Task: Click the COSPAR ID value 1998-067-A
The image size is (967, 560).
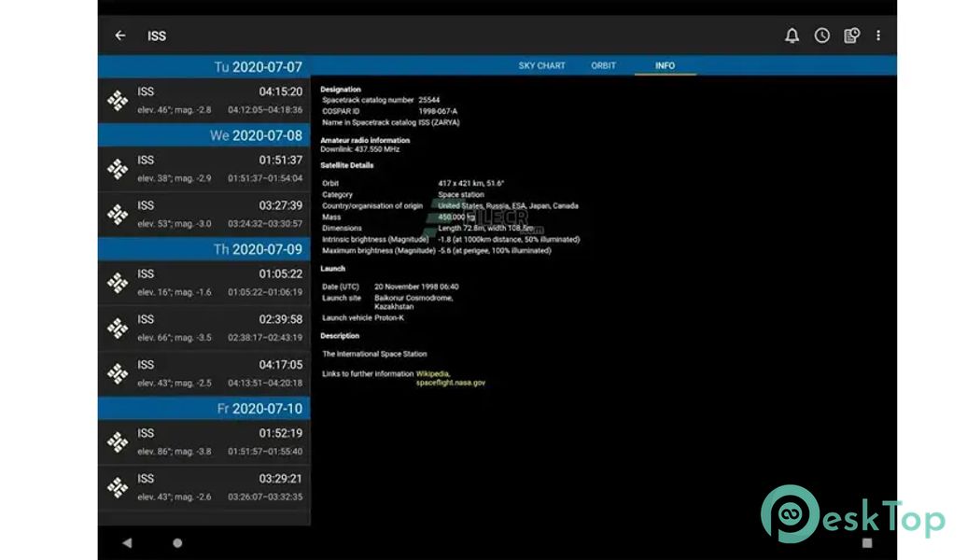Action: (x=438, y=111)
